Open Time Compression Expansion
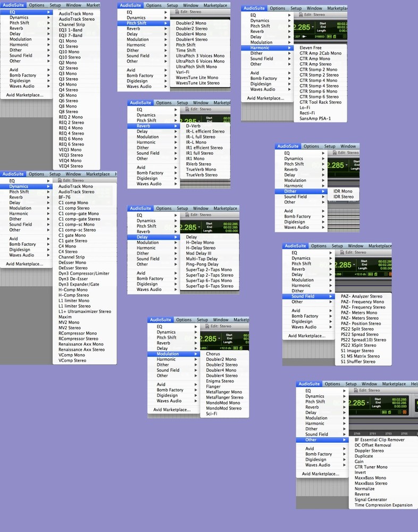This screenshot has width=418, height=532. coord(383,505)
